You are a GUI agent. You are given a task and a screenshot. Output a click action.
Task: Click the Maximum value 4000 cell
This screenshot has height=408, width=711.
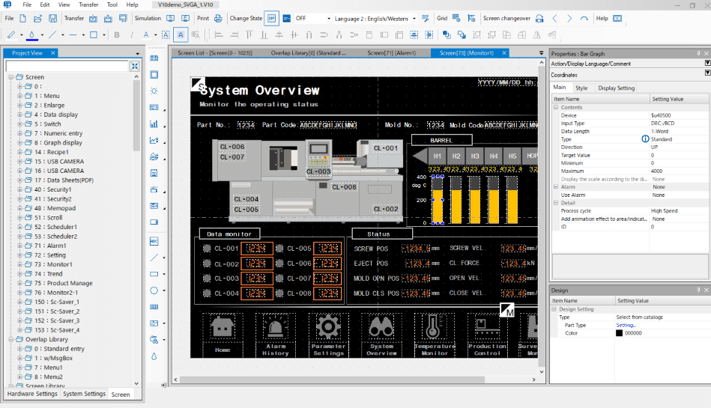[679, 171]
